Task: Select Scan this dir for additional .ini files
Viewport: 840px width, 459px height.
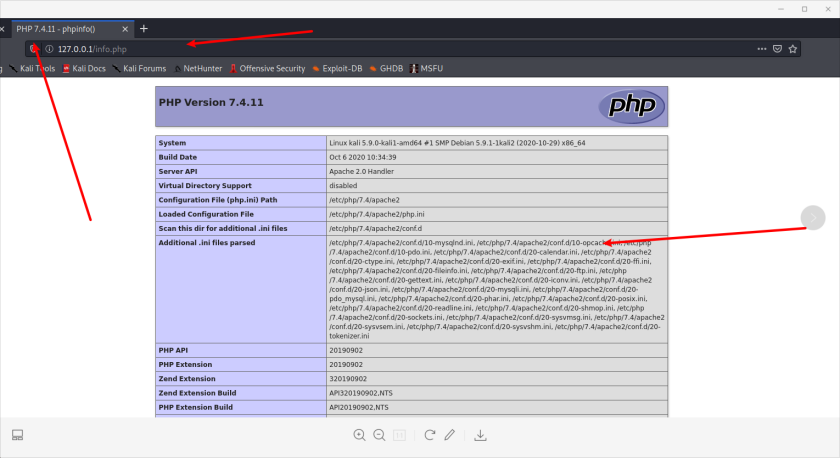Action: 223,229
